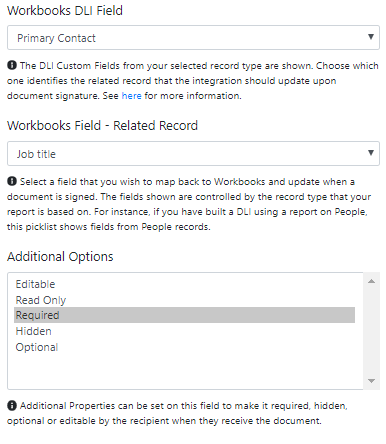Click the info icon before 'Select a field' text
Screen dimensions: 386x444
click(12, 181)
